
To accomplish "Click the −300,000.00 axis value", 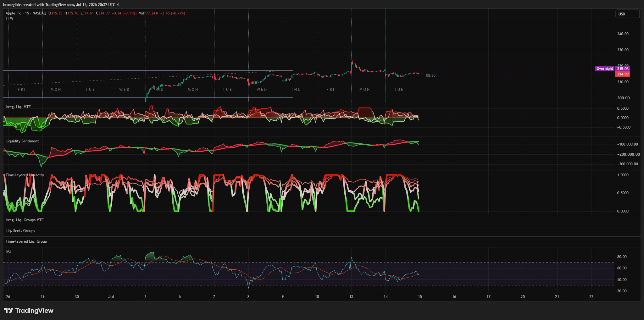I will (x=627, y=164).
